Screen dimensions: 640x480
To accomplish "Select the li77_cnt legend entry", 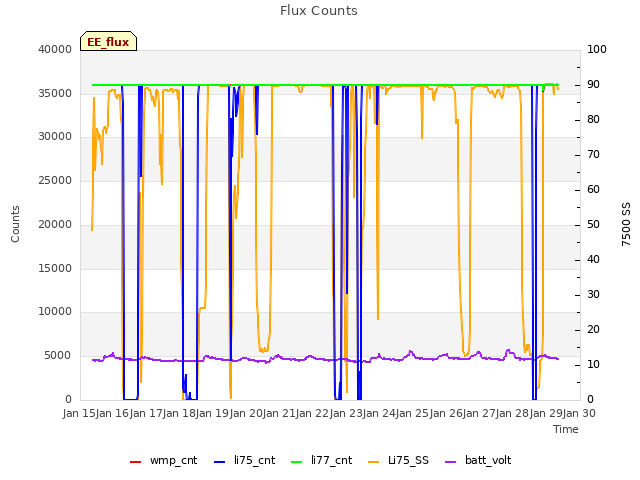I will (321, 460).
